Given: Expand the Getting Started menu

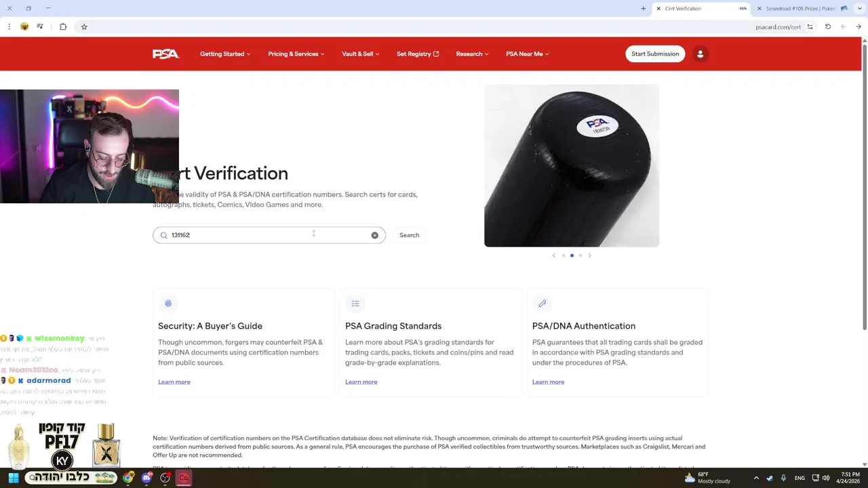Looking at the screenshot, I should click(225, 54).
